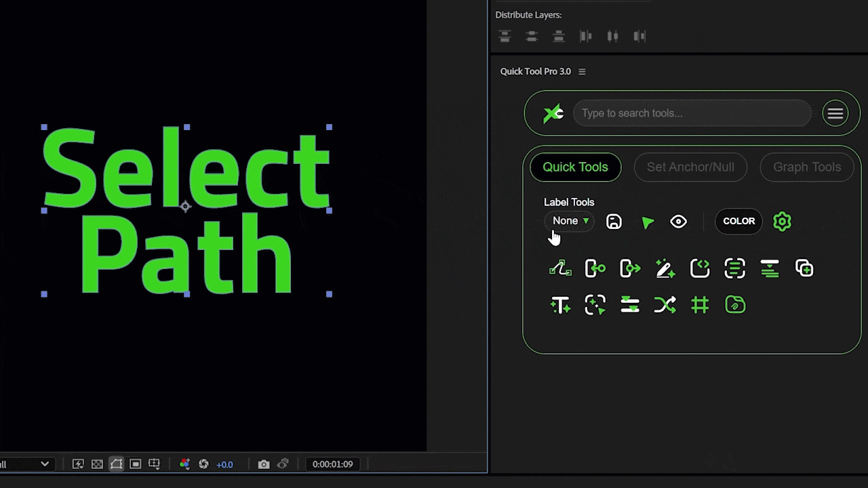This screenshot has height=488, width=868.
Task: Click the sparkle text T icon
Action: pyautogui.click(x=560, y=305)
